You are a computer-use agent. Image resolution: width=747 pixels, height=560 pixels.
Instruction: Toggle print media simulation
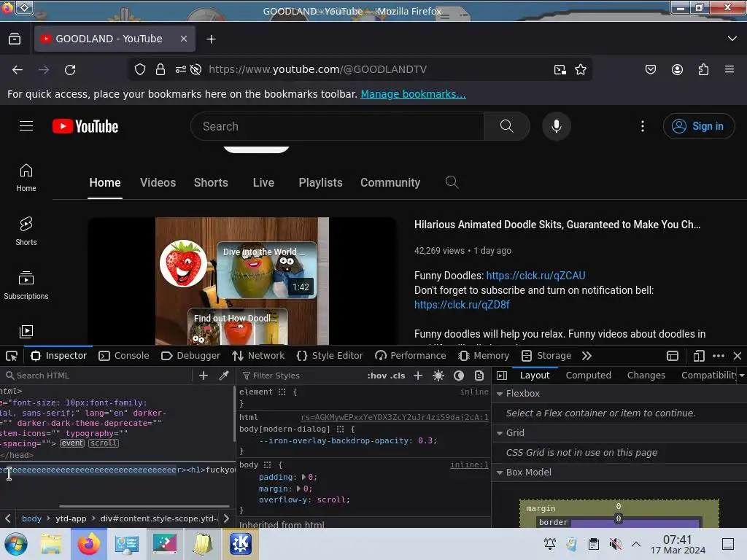pos(479,376)
